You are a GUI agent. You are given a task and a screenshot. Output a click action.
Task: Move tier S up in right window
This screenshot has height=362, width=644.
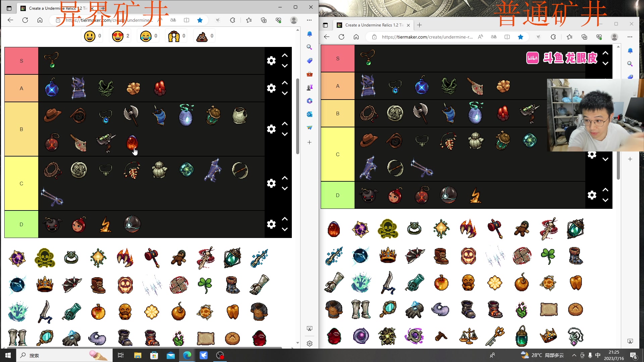pyautogui.click(x=605, y=53)
